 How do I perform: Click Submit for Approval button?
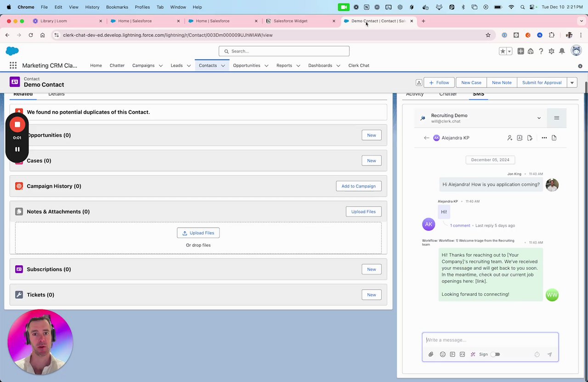542,83
